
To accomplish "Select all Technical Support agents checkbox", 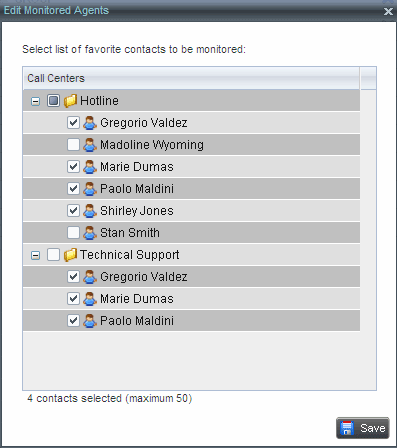I will click(x=53, y=254).
